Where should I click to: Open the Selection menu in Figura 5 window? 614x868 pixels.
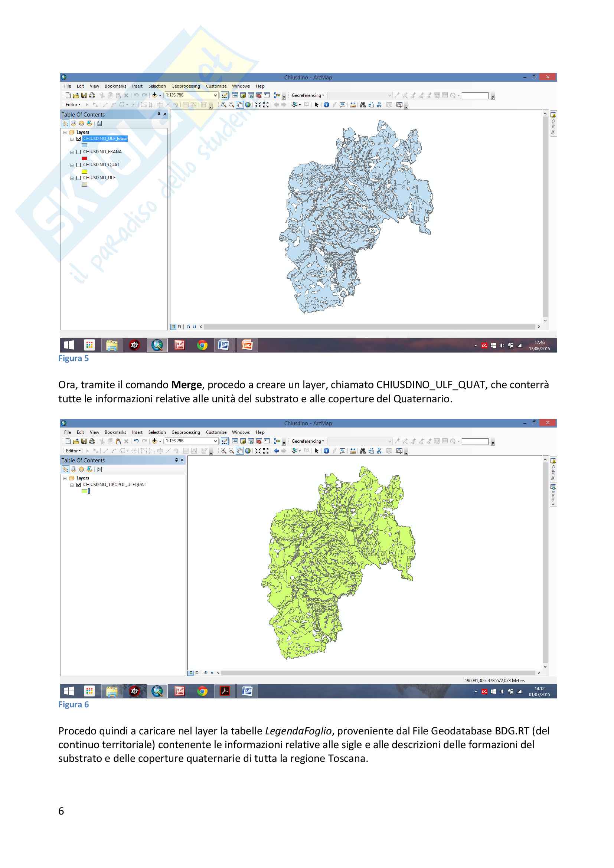click(x=157, y=86)
